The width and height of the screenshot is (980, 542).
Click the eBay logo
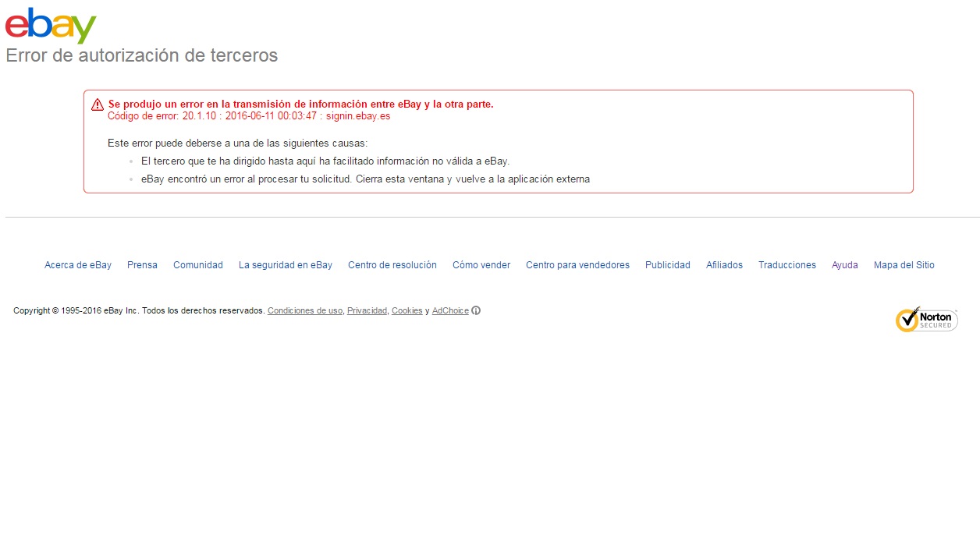51,25
